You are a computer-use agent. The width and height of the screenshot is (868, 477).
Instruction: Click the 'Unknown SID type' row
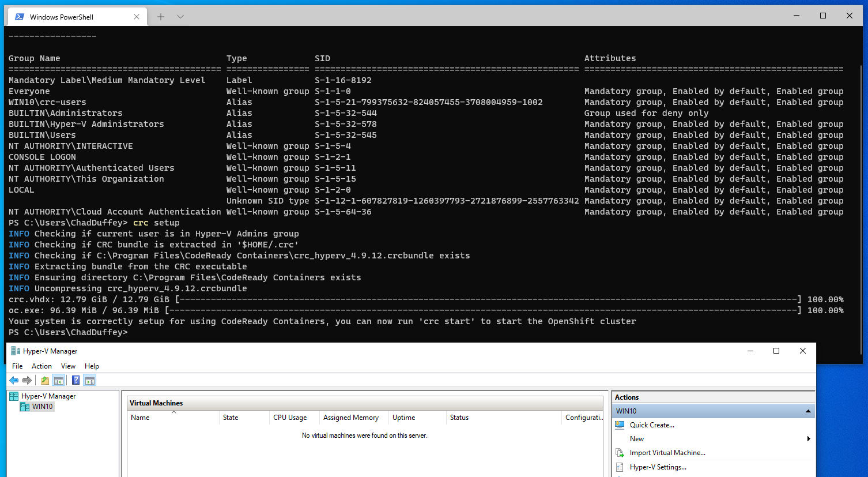coord(535,201)
